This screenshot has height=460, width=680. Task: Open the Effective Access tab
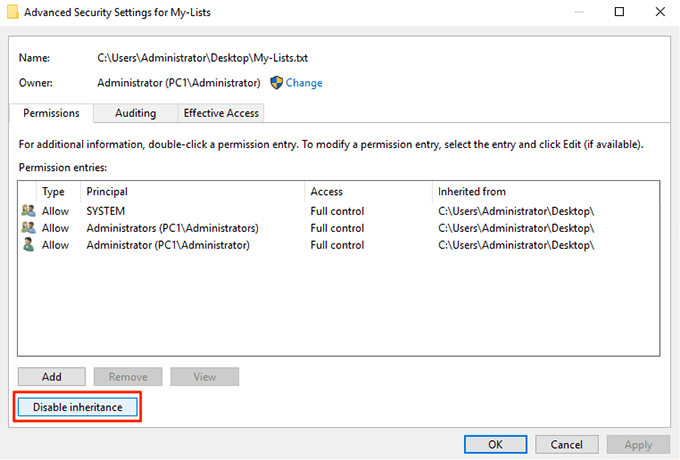click(221, 113)
